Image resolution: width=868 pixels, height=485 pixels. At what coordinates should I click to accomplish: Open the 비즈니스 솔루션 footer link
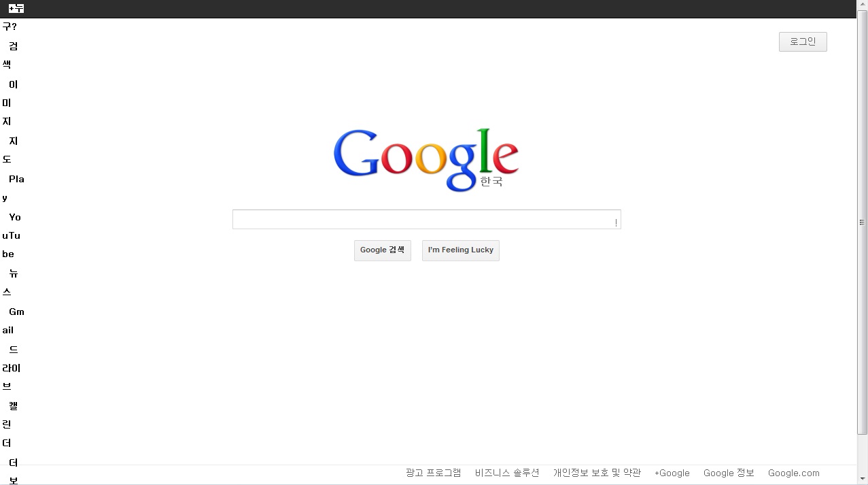click(507, 473)
